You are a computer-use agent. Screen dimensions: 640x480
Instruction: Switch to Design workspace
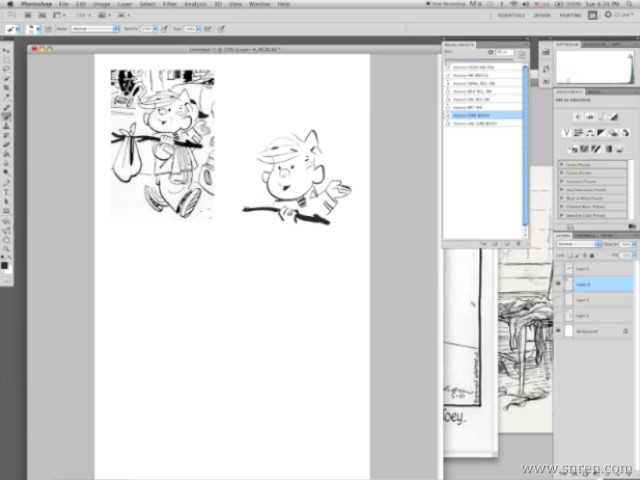[542, 16]
